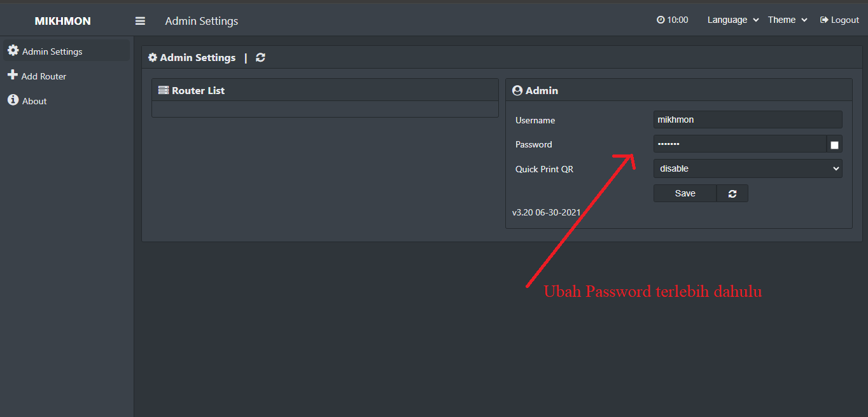Click the Logout link
This screenshot has height=417, width=868.
[839, 20]
